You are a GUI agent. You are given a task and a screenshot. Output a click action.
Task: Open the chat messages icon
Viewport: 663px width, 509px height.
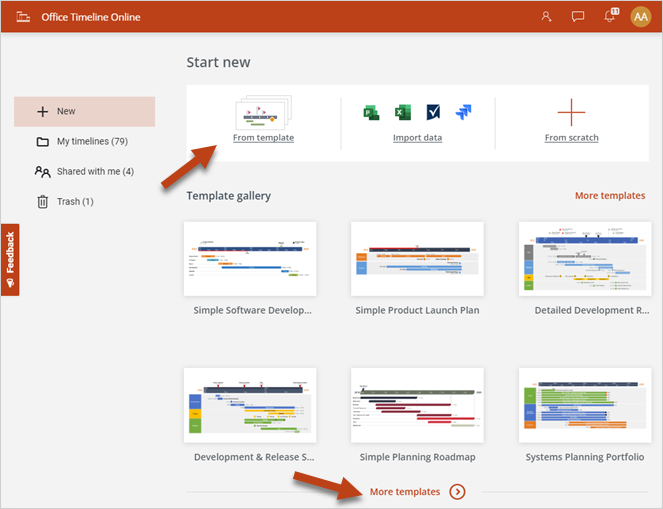(x=578, y=17)
